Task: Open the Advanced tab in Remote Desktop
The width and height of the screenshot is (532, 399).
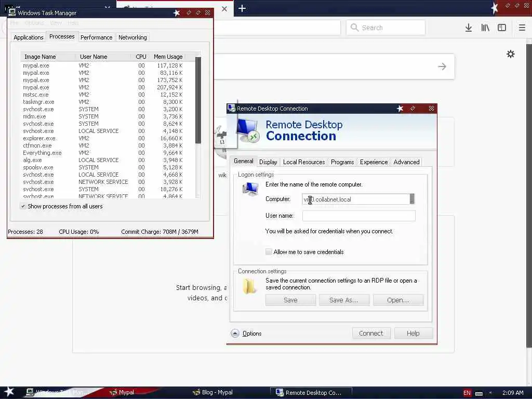Action: [x=406, y=162]
